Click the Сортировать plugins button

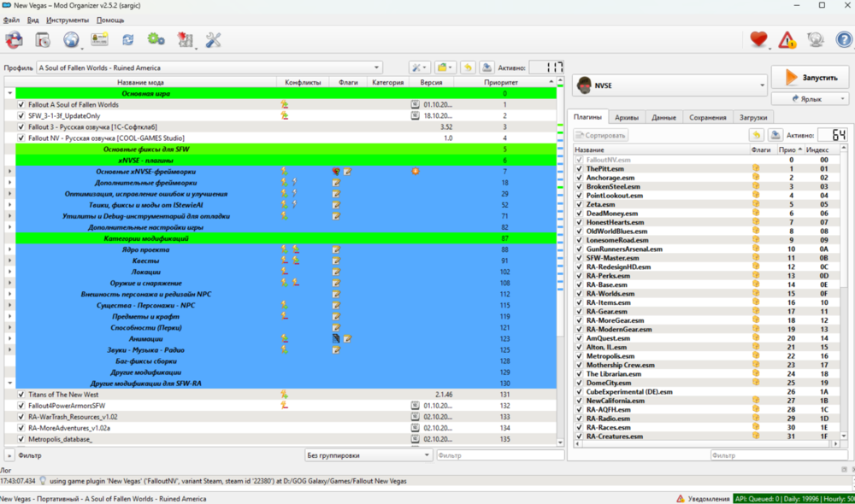[x=600, y=135]
